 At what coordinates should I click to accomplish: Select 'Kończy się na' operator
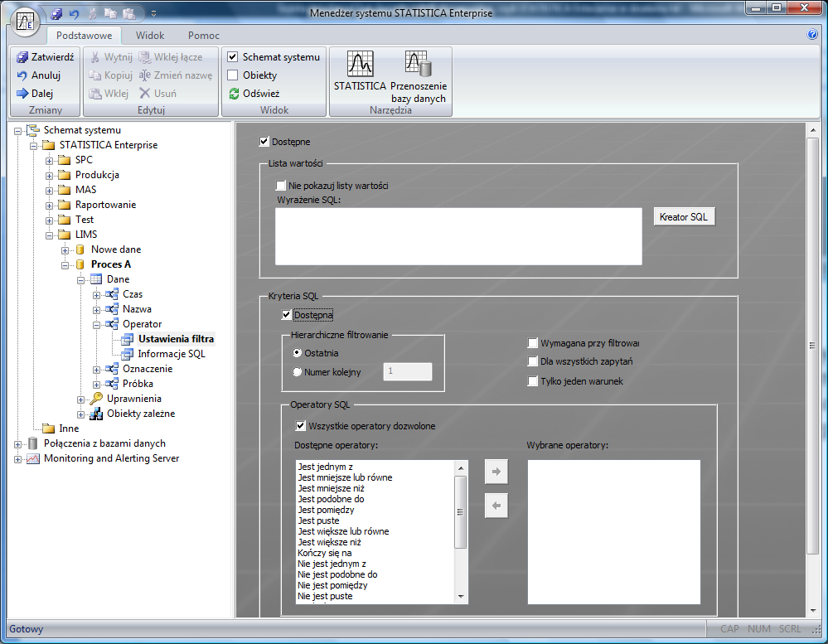(324, 553)
